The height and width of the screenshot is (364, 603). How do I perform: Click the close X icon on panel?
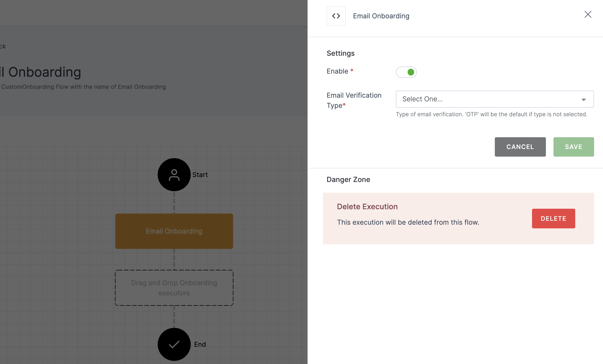click(588, 15)
